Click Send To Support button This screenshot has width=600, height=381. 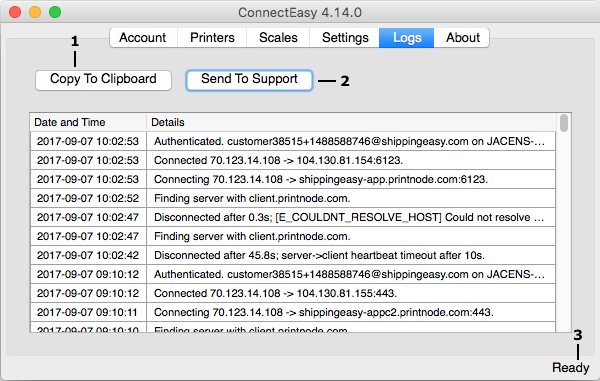point(249,80)
